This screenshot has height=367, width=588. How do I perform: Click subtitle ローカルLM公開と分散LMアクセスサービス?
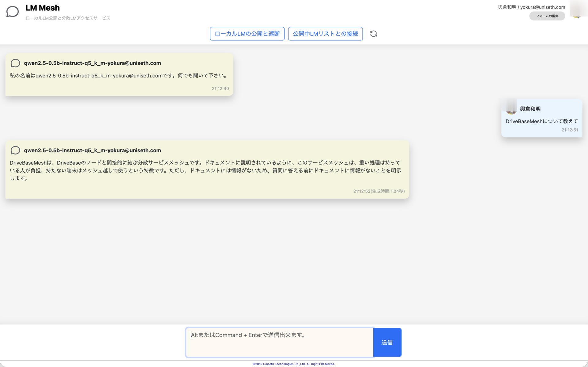click(68, 18)
